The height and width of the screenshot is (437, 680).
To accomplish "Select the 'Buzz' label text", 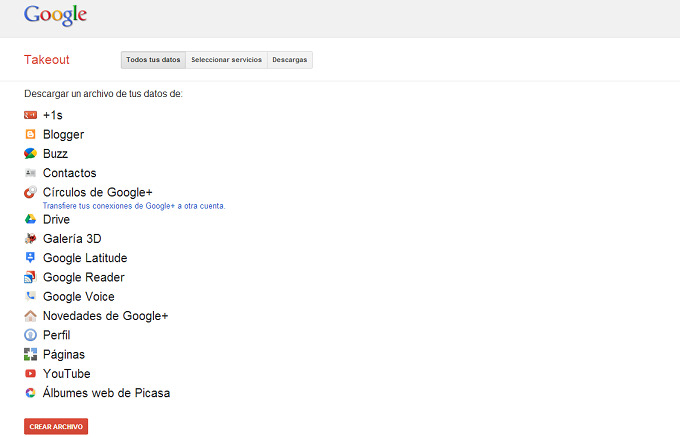I will (55, 154).
